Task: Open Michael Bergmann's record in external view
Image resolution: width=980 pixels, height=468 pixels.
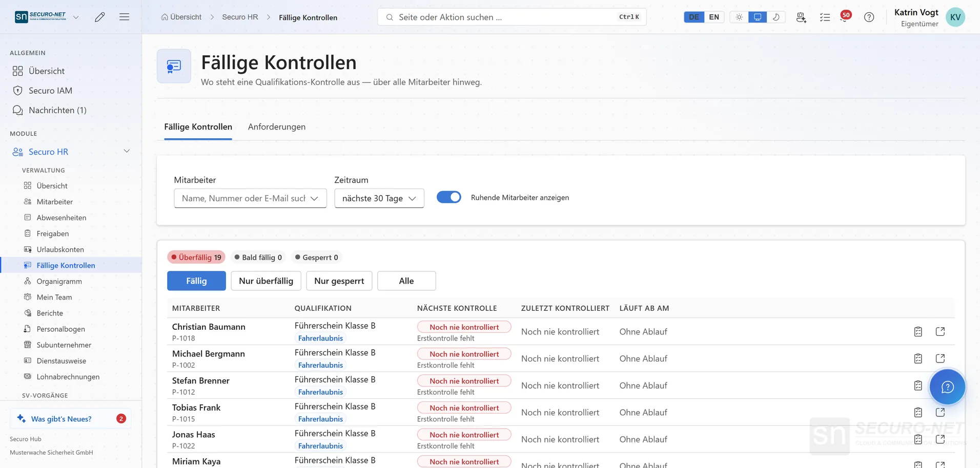Action: [940, 358]
